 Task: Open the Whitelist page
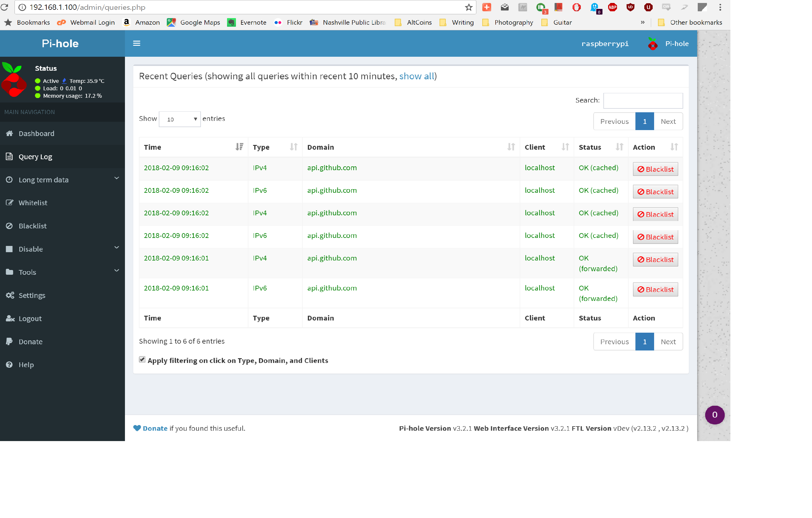62,203
